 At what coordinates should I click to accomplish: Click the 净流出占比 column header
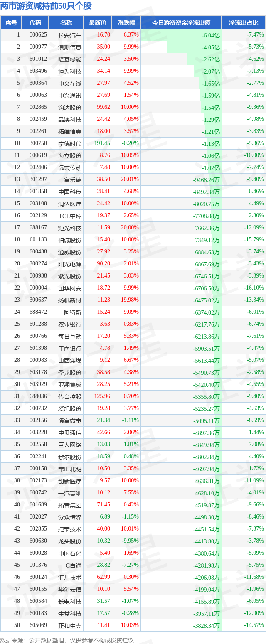pyautogui.click(x=244, y=23)
